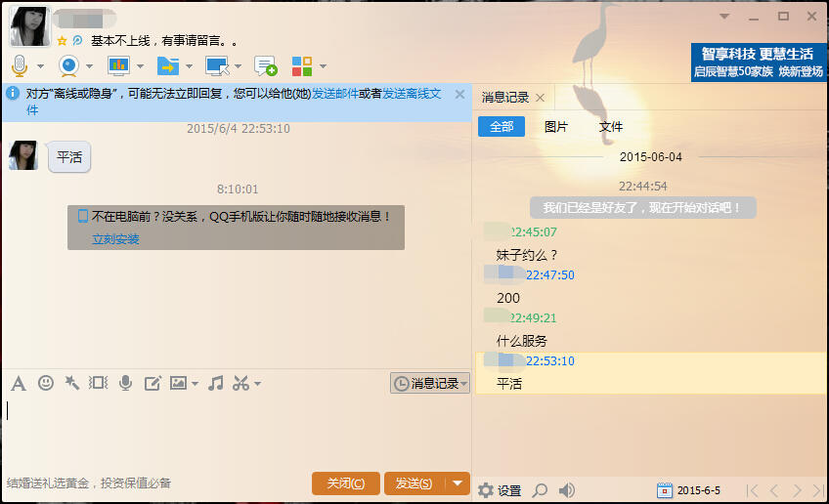The image size is (829, 504).
Task: Click the 关闭(C) button
Action: [346, 483]
